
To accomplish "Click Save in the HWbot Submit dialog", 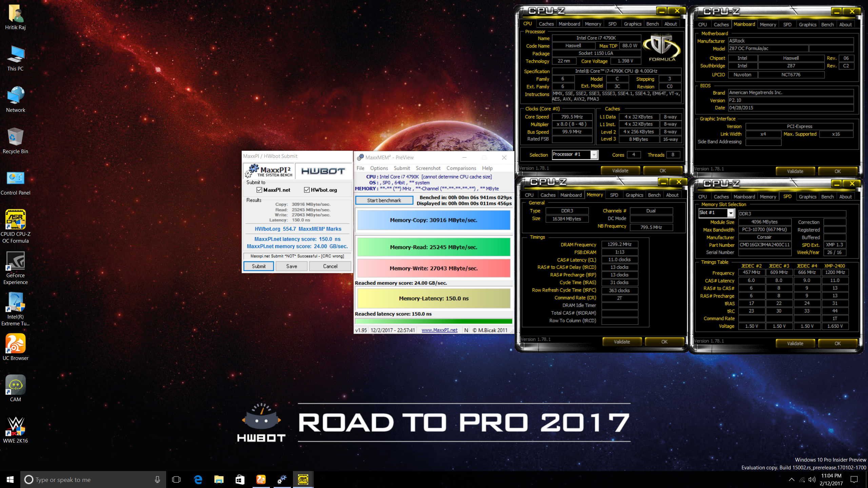I will pyautogui.click(x=292, y=266).
